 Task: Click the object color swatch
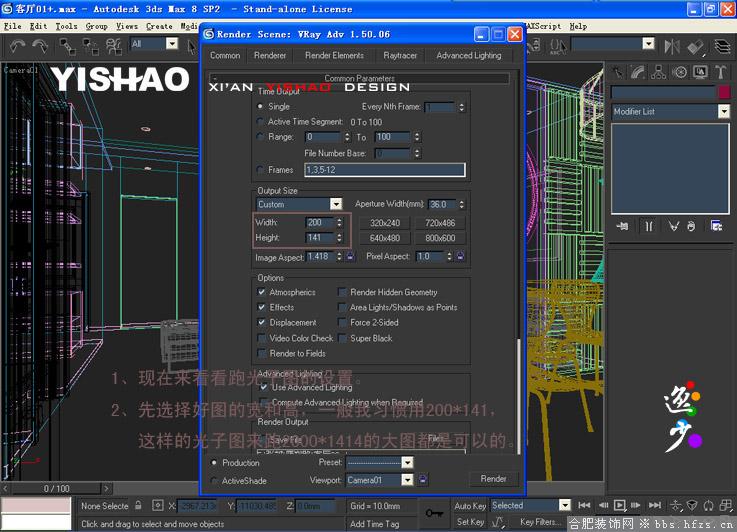(x=724, y=92)
